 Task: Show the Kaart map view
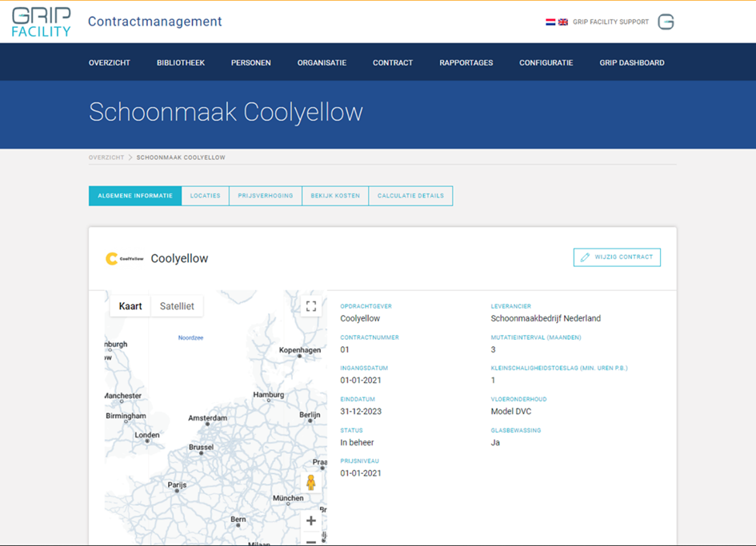[x=130, y=306]
